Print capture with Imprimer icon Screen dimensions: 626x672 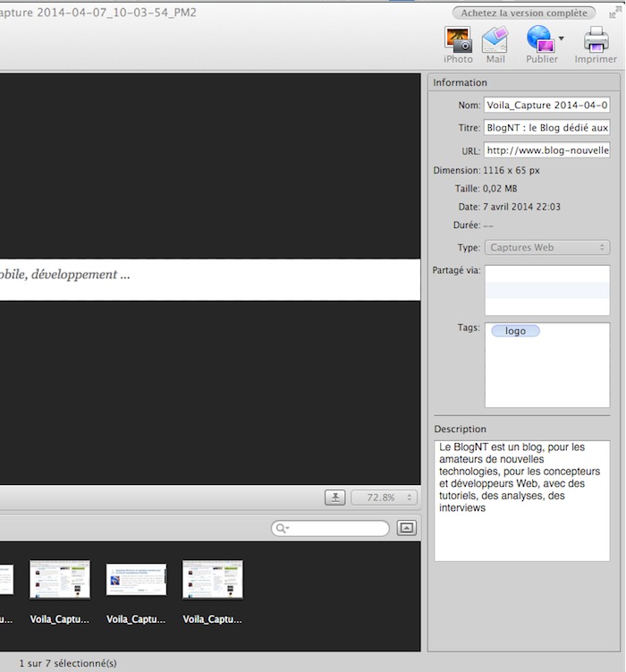coord(596,40)
